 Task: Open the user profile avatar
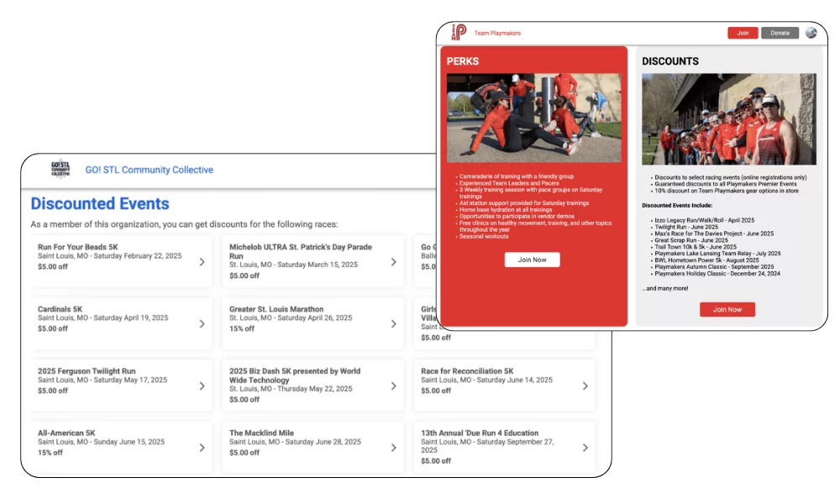(811, 33)
